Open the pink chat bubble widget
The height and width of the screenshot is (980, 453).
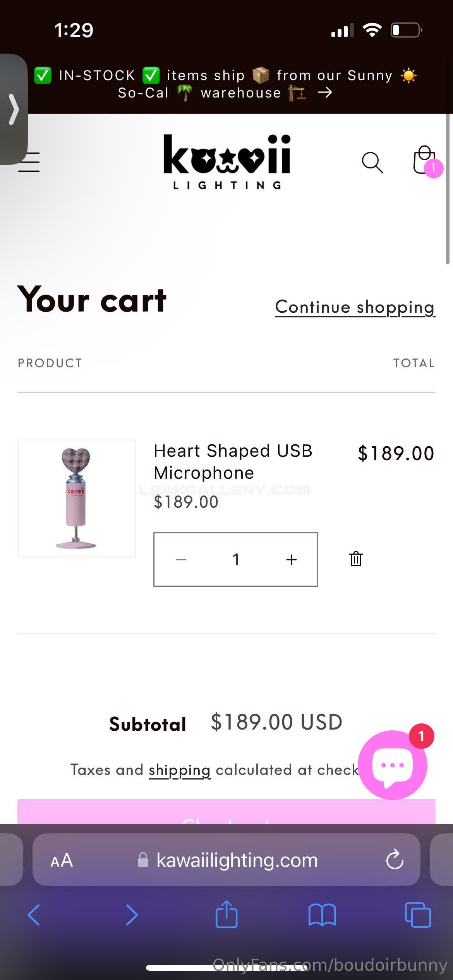click(x=393, y=765)
